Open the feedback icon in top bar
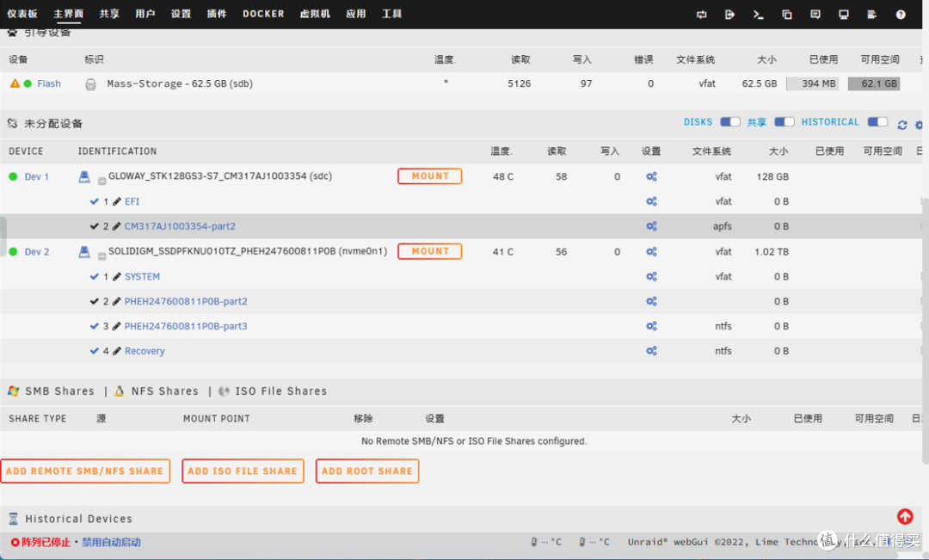This screenshot has height=560, width=929. point(815,15)
